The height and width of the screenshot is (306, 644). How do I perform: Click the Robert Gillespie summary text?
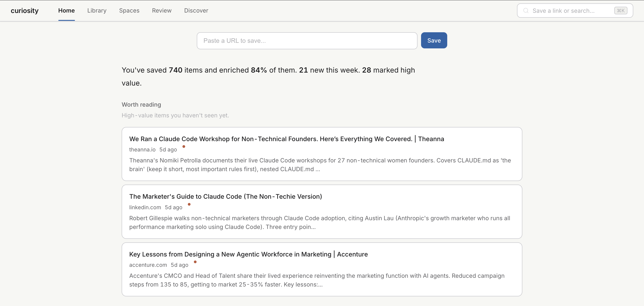(319, 222)
